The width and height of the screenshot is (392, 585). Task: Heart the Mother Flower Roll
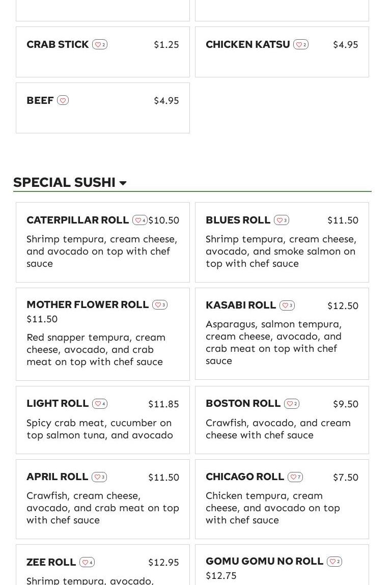[159, 305]
